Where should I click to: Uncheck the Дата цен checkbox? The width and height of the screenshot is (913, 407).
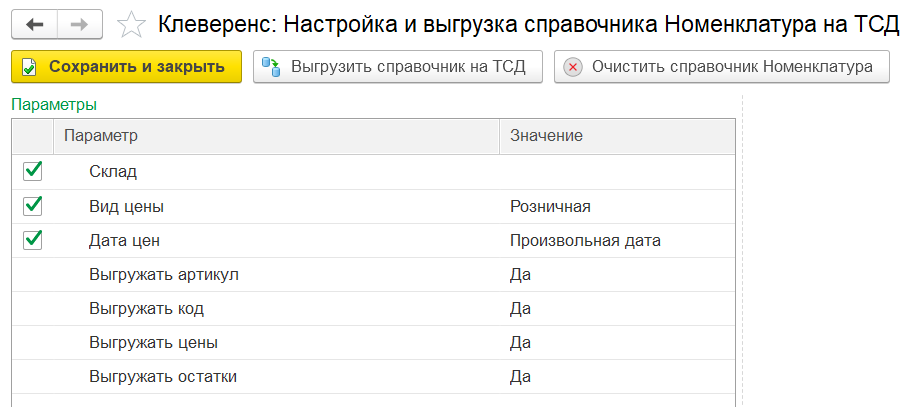(x=33, y=240)
